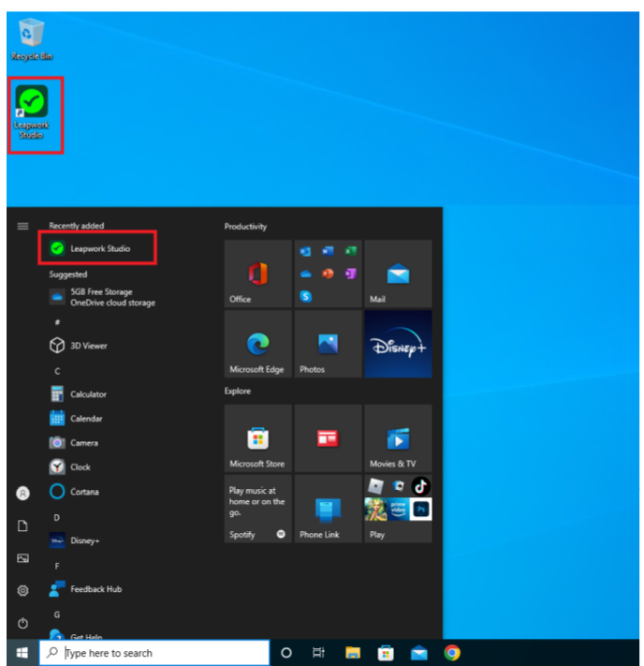Screen dimensions: 644x666
Task: Click the OneDrive 5GB Free Storage suggestion
Action: (x=102, y=297)
